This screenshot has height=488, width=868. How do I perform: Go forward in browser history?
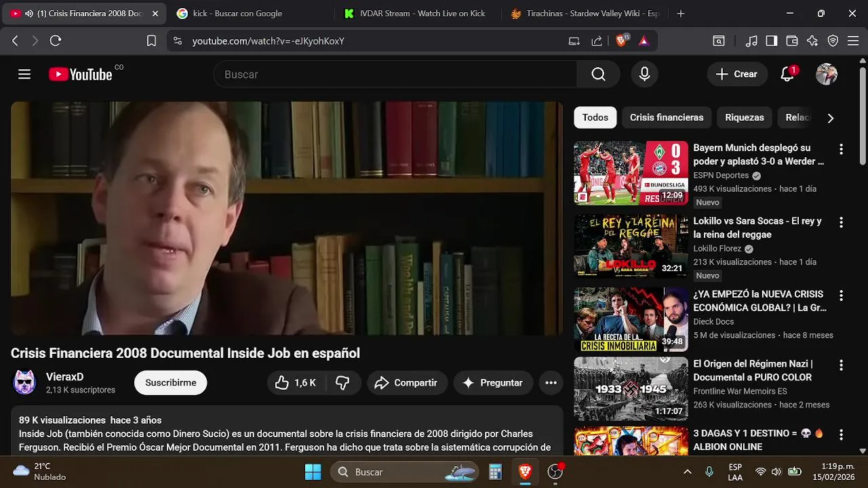point(35,41)
